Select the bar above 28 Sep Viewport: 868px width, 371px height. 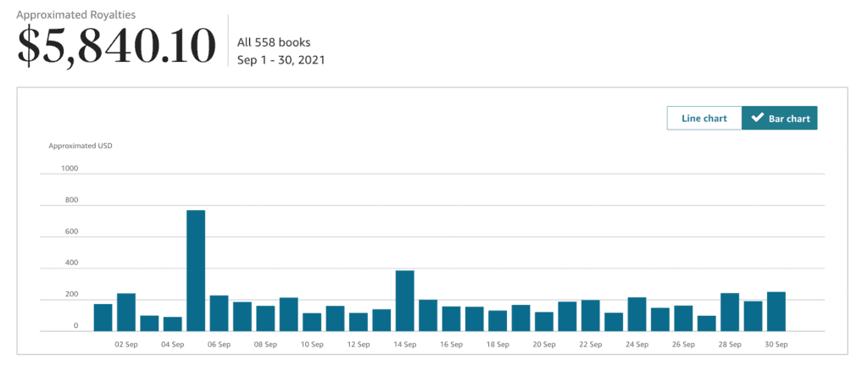(x=731, y=313)
